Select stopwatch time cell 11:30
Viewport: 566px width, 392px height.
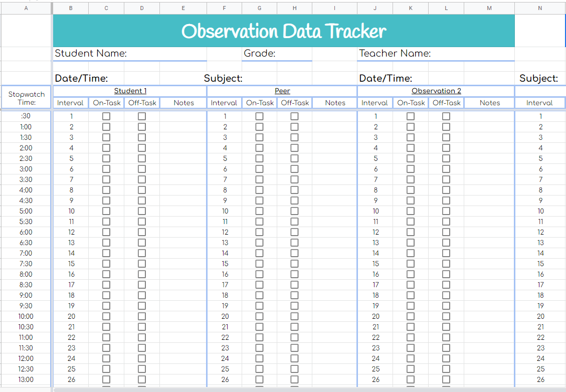[x=26, y=348]
